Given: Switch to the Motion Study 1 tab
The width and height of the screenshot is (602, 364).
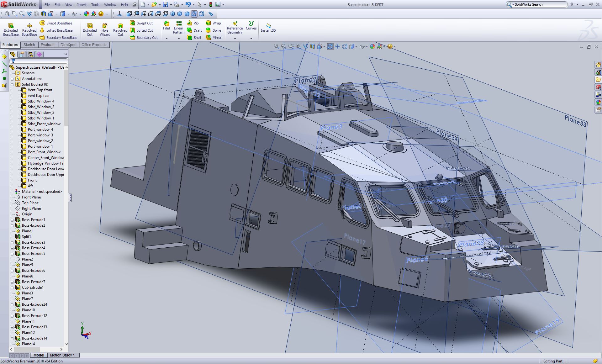Looking at the screenshot, I should click(x=62, y=355).
